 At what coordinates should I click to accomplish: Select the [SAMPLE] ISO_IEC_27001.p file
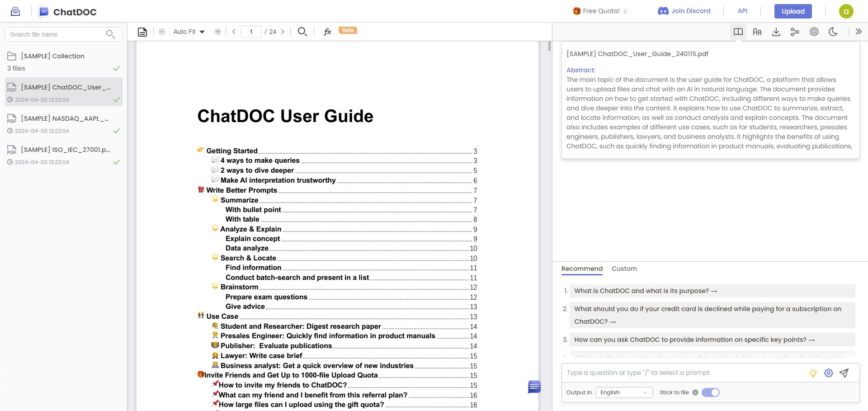tap(64, 155)
